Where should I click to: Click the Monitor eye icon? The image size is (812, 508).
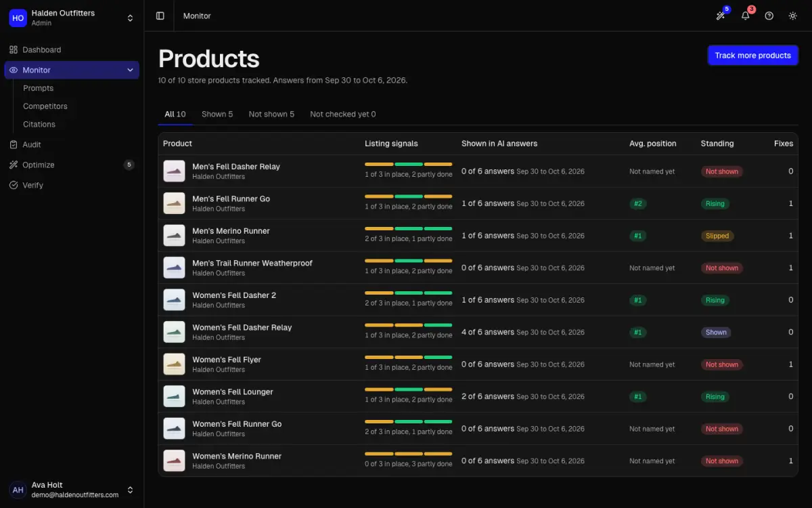tap(14, 70)
